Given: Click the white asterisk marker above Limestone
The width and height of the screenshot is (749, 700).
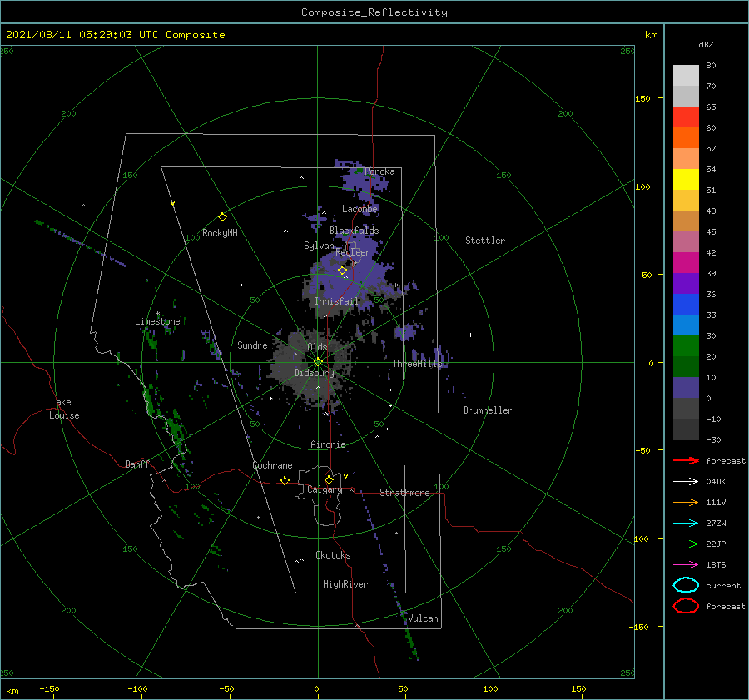Looking at the screenshot, I should (x=157, y=314).
